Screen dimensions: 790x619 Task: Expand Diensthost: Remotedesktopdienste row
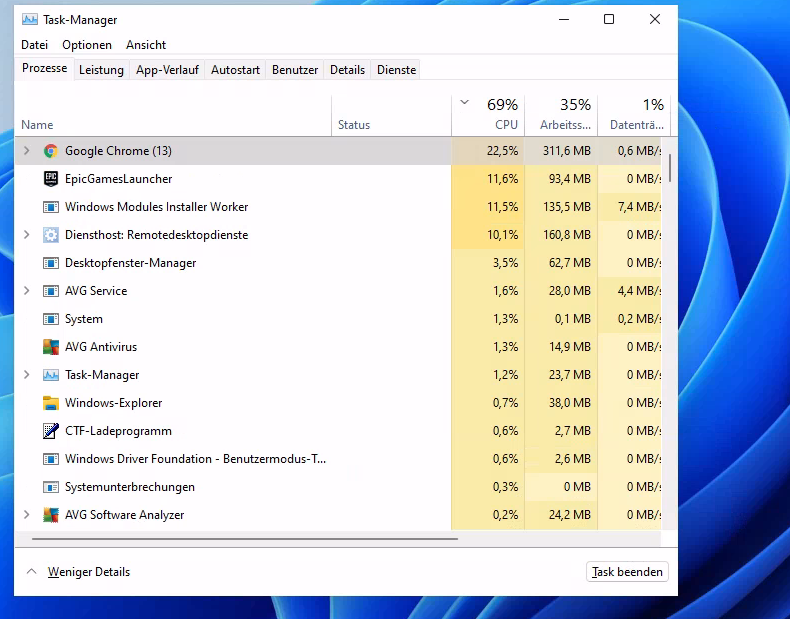point(27,235)
